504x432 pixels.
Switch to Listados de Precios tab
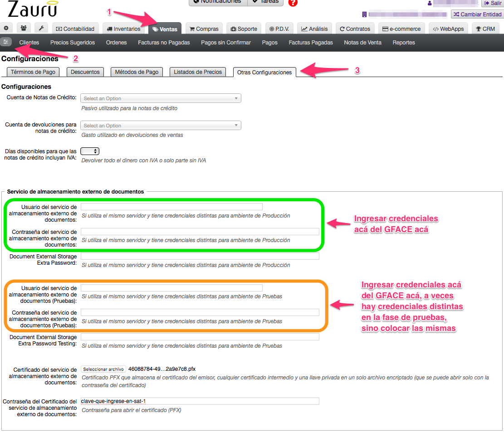pyautogui.click(x=198, y=72)
